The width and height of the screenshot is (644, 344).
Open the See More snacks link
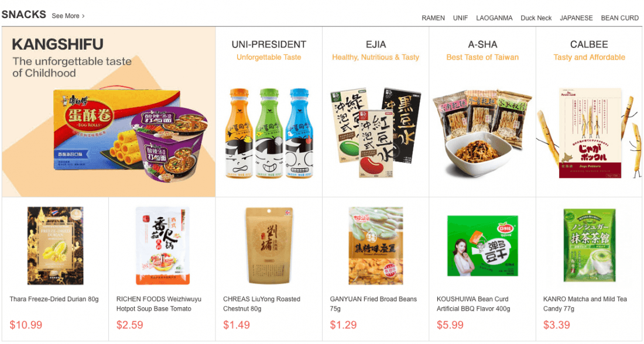point(68,16)
